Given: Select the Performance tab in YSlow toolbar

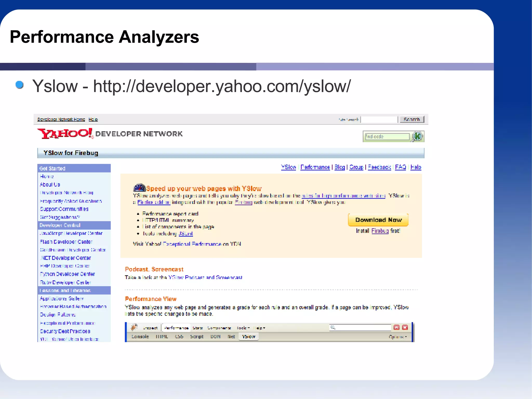Looking at the screenshot, I should (x=176, y=328).
